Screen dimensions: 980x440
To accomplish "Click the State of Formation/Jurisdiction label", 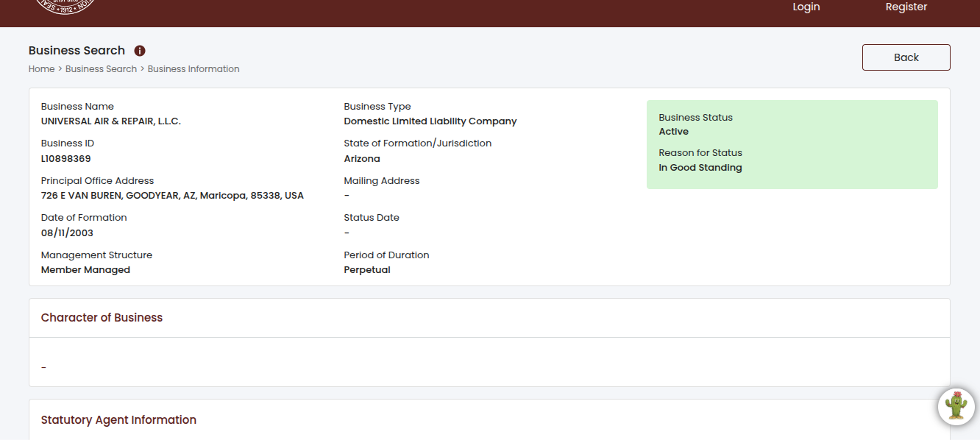I will [418, 143].
